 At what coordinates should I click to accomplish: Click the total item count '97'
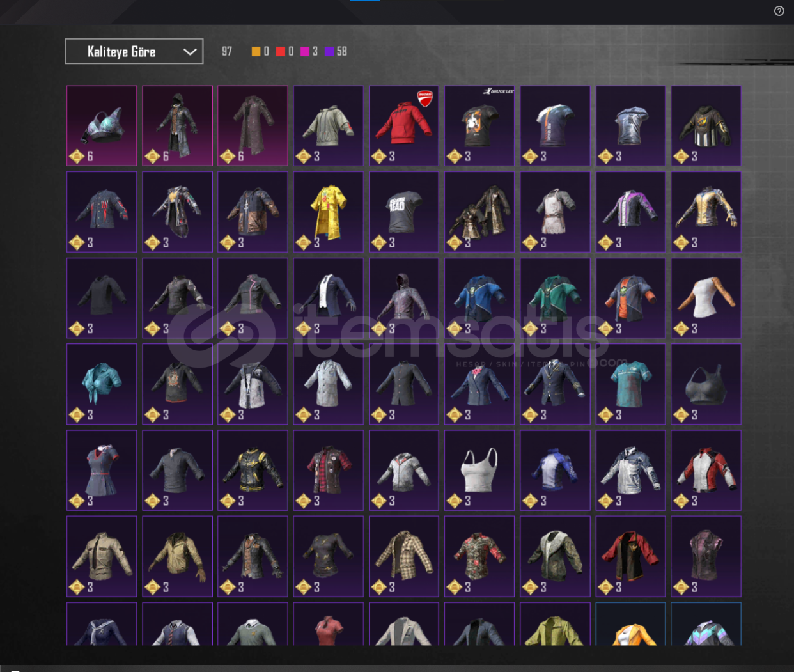tap(227, 51)
